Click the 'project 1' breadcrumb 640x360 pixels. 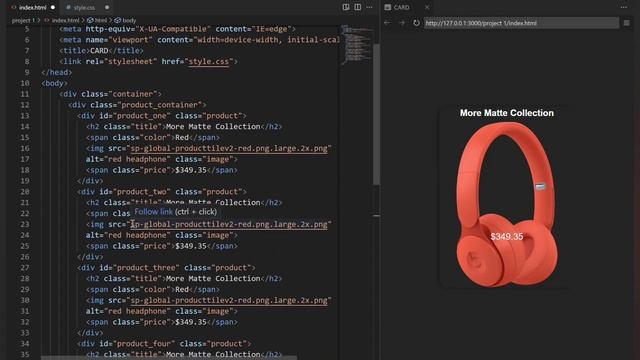tap(23, 20)
